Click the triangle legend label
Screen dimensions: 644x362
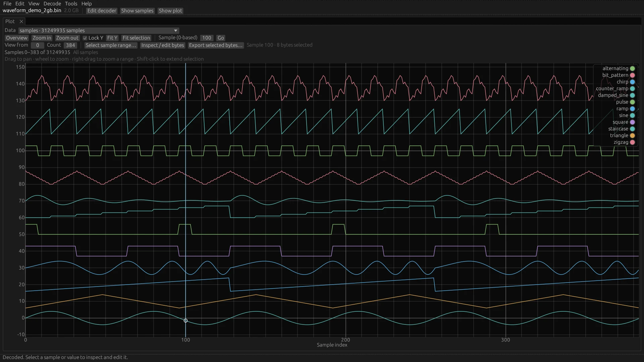[x=619, y=135]
